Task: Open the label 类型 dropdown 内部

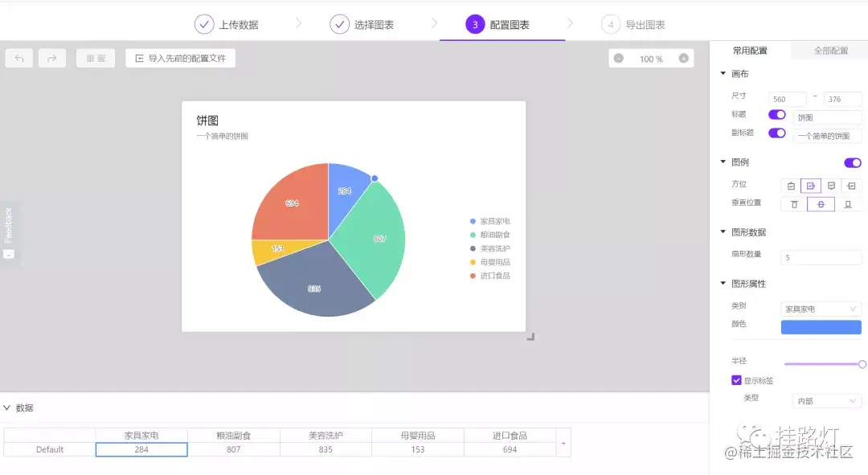Action: (827, 401)
